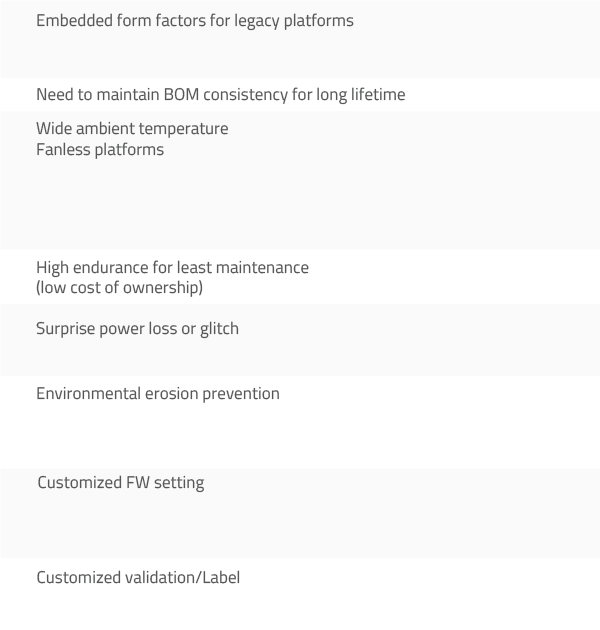Select the '(low cost of ownership)' line

click(x=119, y=288)
